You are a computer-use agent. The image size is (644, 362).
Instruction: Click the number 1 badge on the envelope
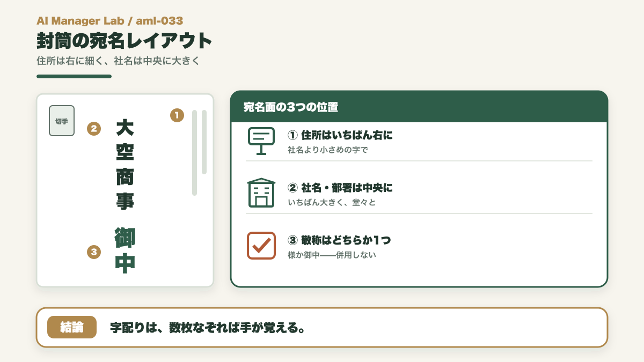click(x=177, y=115)
